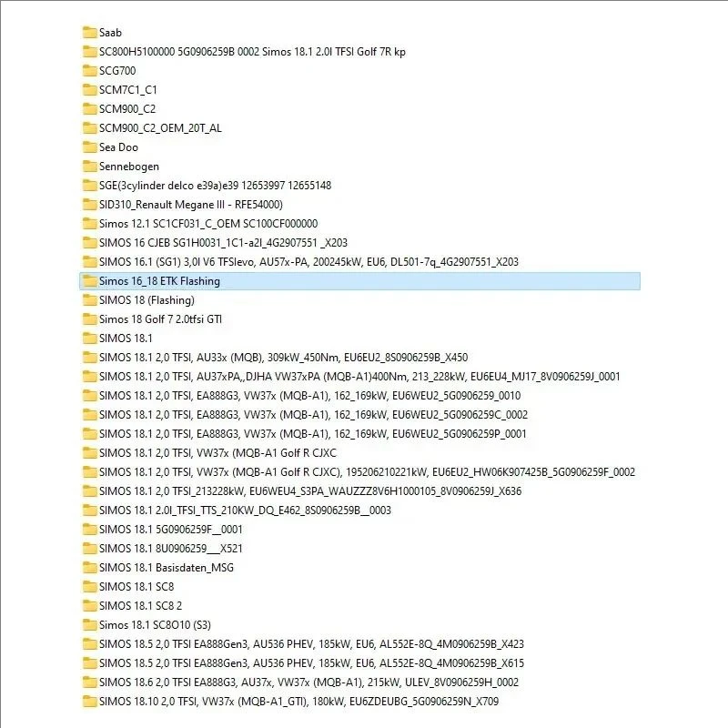Select SIMOS 18.1 AU33x (MQB) 309kW_450Nm folder
728x728 pixels.
[284, 357]
